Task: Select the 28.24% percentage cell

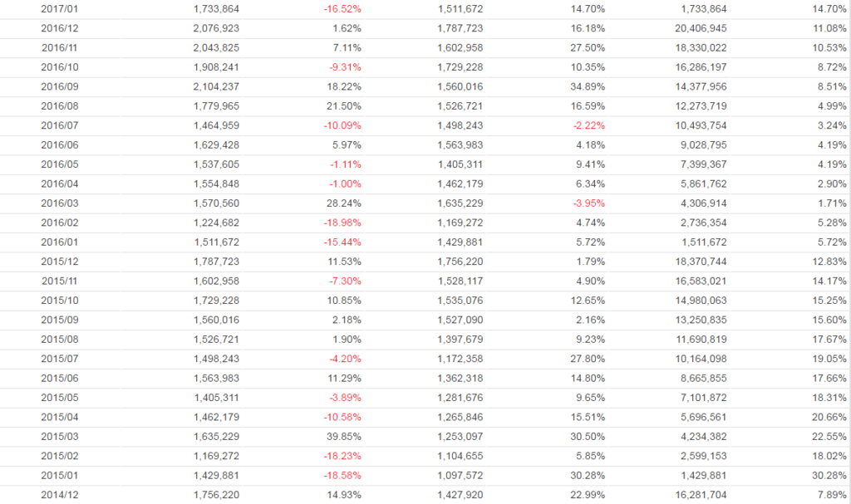Action: [344, 203]
